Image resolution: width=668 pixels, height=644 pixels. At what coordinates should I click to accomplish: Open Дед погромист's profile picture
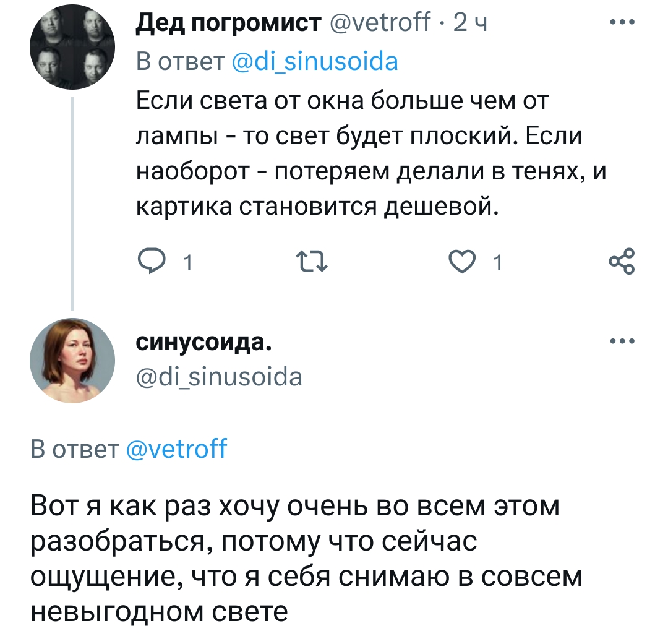tap(72, 50)
